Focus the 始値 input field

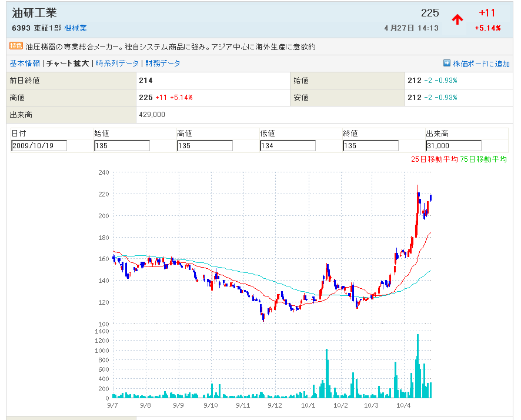tap(122, 146)
